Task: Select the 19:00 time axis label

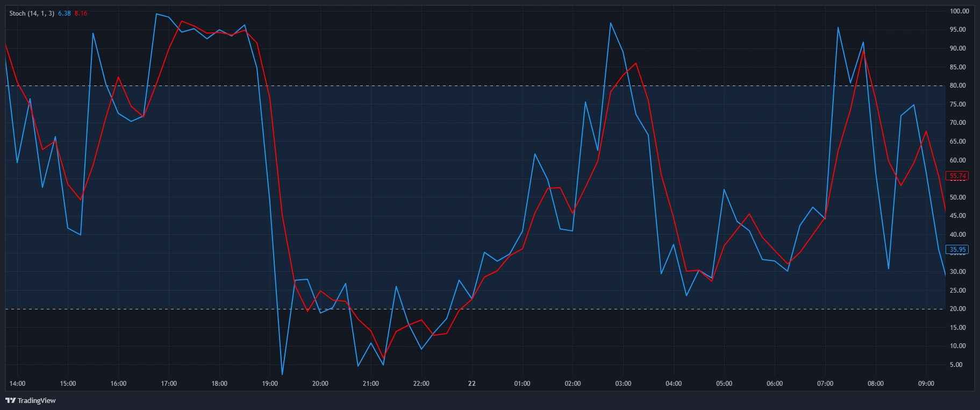Action: tap(270, 384)
